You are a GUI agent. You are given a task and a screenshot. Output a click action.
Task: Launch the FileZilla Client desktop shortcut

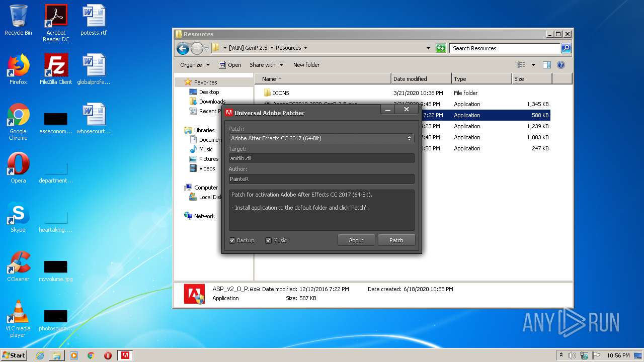coord(56,69)
